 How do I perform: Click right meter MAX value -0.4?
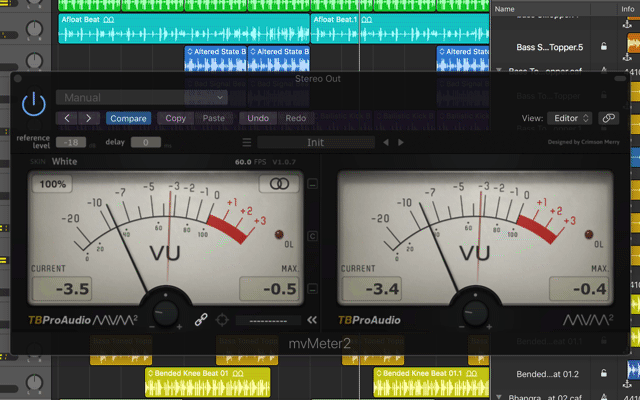(579, 289)
